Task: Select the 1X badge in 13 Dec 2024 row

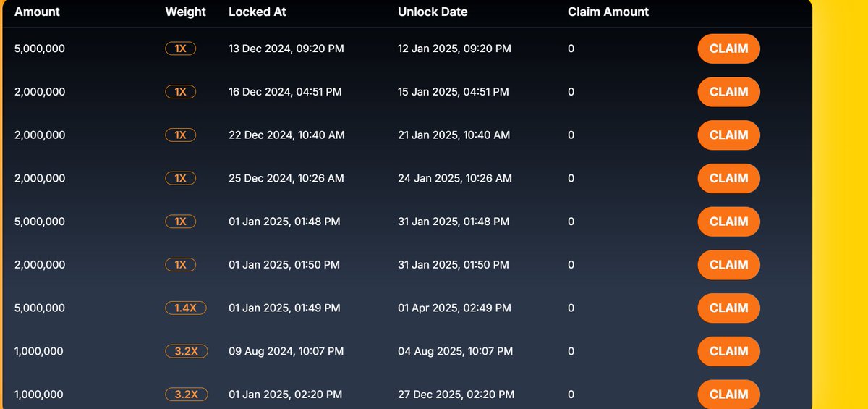Action: pos(180,49)
